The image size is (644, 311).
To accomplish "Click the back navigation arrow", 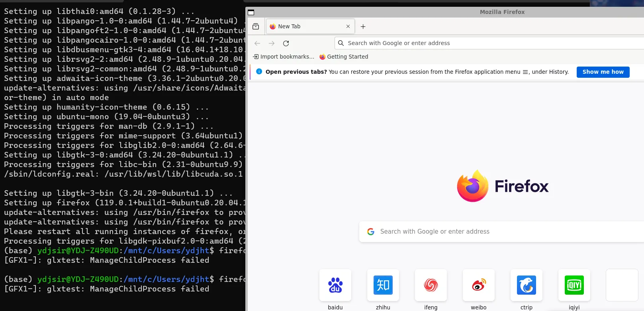I will pyautogui.click(x=257, y=43).
